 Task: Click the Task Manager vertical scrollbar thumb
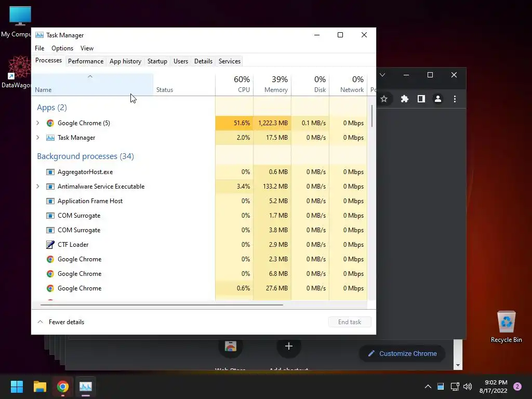[372, 116]
